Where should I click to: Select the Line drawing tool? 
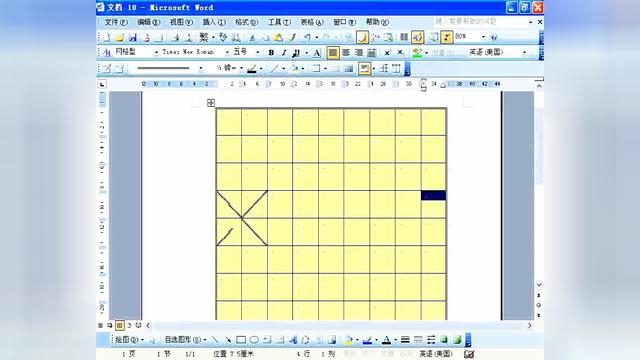tap(215, 340)
